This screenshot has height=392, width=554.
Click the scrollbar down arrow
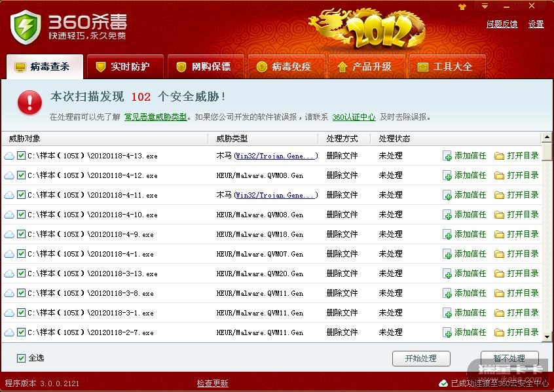tap(547, 337)
